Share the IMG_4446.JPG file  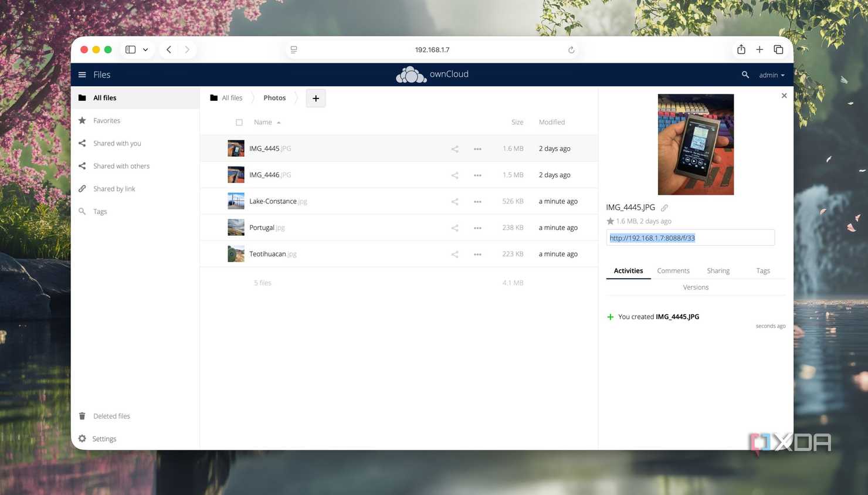(x=455, y=175)
